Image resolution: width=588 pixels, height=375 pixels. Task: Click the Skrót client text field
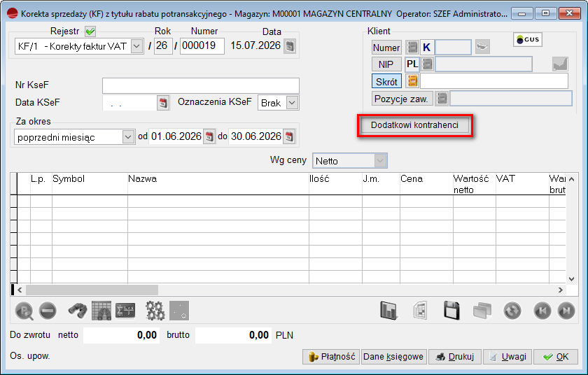click(x=494, y=81)
